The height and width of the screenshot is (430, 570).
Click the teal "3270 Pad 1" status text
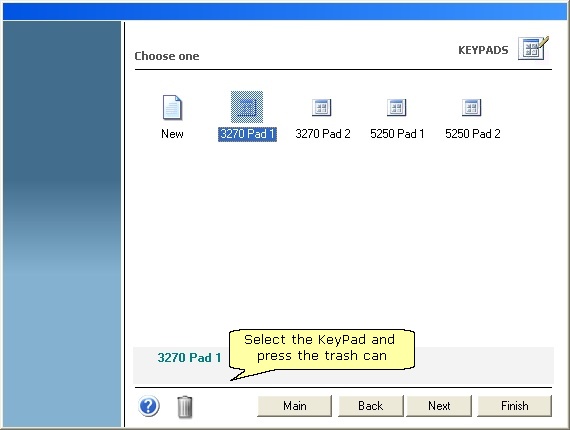tap(189, 358)
